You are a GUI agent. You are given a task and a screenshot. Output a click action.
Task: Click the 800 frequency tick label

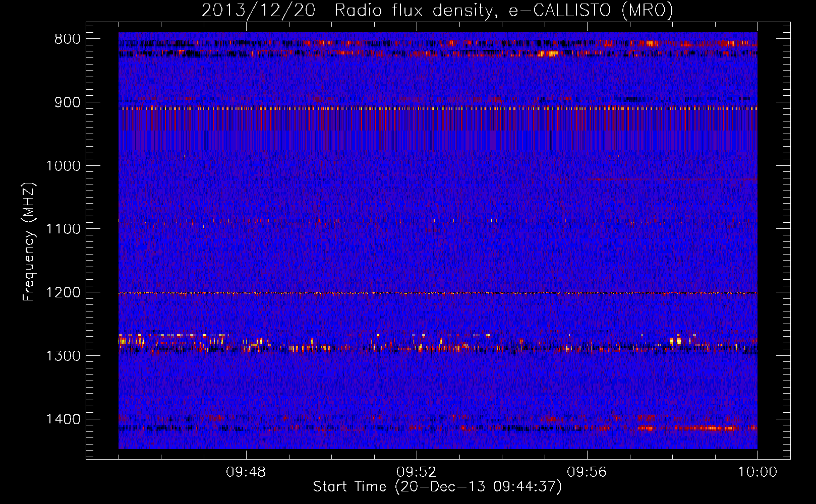coord(67,39)
